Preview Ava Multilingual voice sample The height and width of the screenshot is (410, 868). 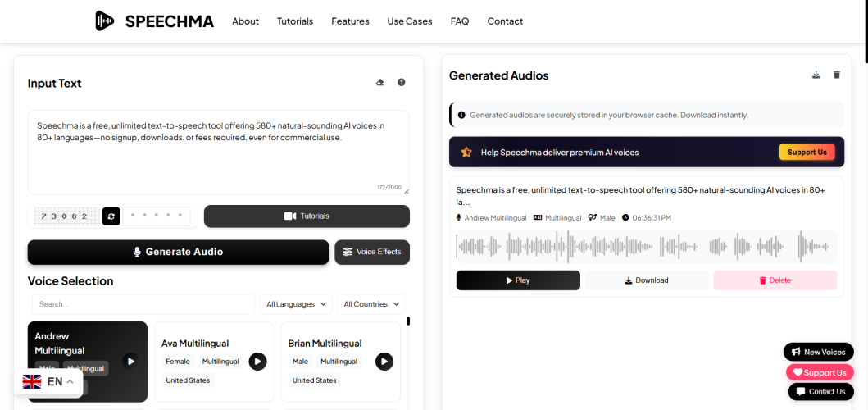click(x=257, y=362)
